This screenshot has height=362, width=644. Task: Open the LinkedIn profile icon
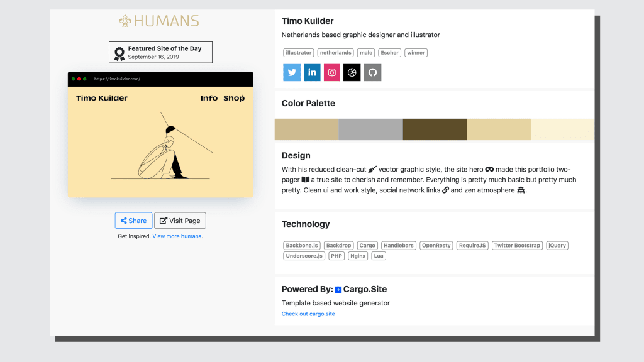pyautogui.click(x=311, y=72)
